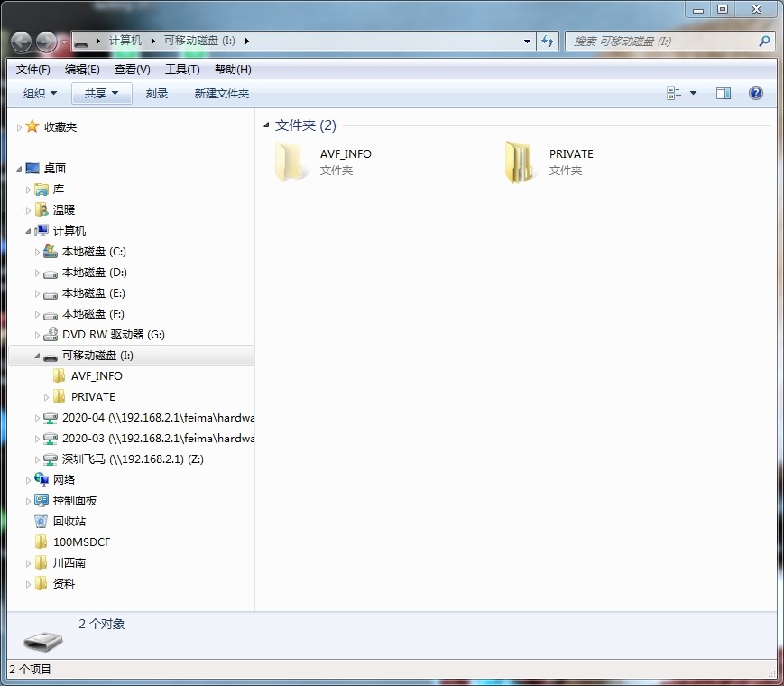Image resolution: width=784 pixels, height=686 pixels.
Task: Collapse the 计算机 tree node
Action: coord(28,231)
